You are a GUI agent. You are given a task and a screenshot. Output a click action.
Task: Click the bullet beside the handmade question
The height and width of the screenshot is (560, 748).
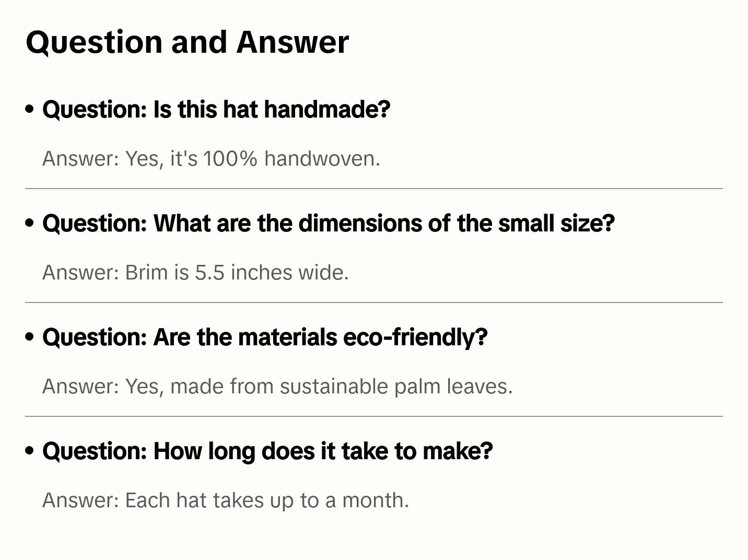coord(30,109)
